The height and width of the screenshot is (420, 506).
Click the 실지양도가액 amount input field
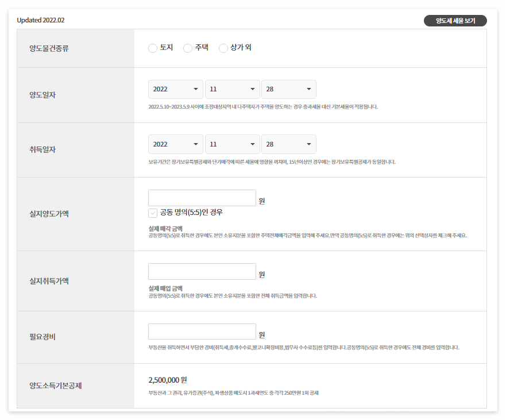click(202, 198)
